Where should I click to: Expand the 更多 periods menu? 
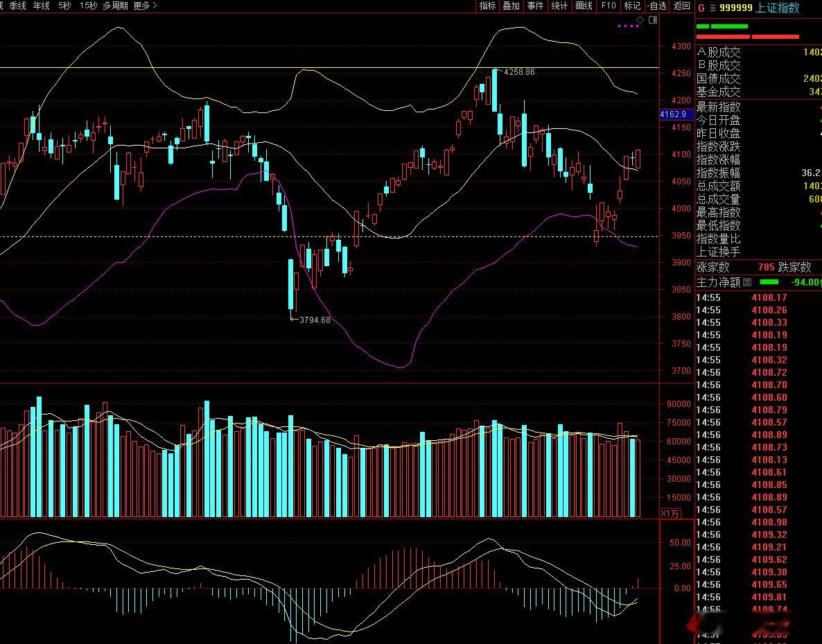coord(146,6)
